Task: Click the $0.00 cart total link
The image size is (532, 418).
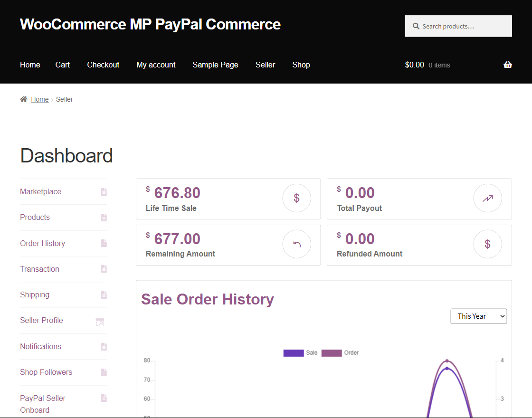Action: coord(414,65)
